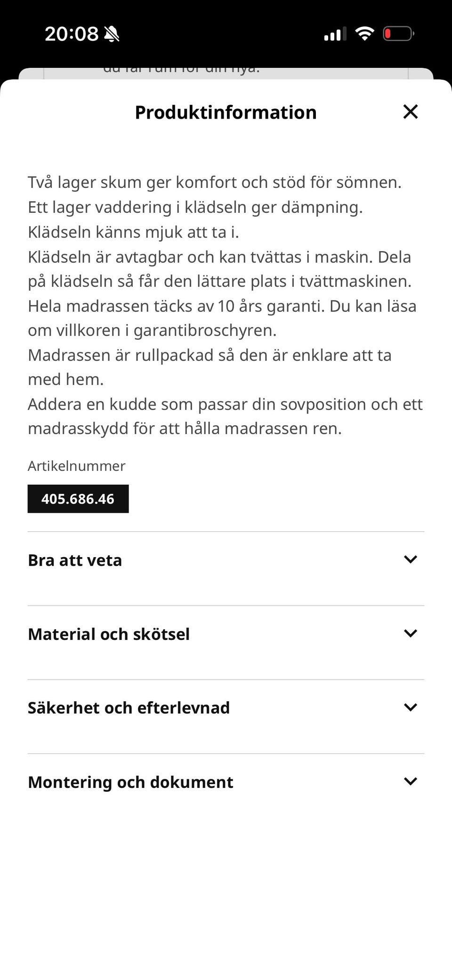Screen dimensions: 452x980
Task: Tap the rullpackad madrassen description line
Action: point(210,367)
